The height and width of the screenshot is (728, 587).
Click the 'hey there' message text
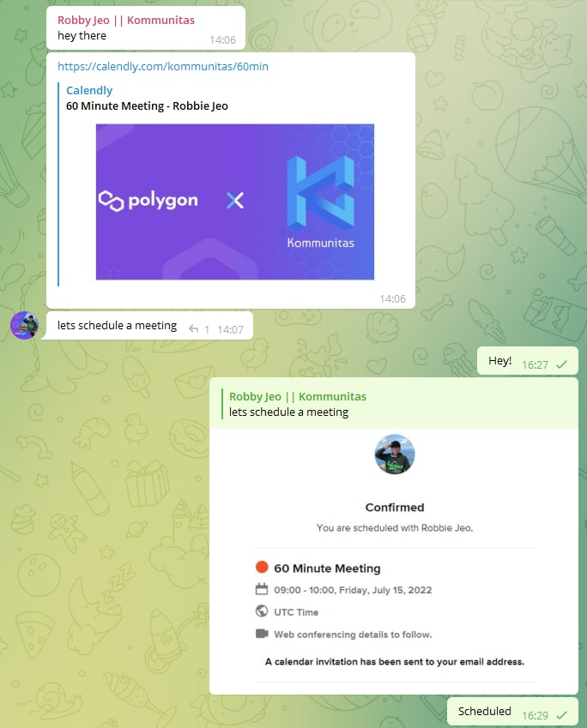click(x=82, y=36)
